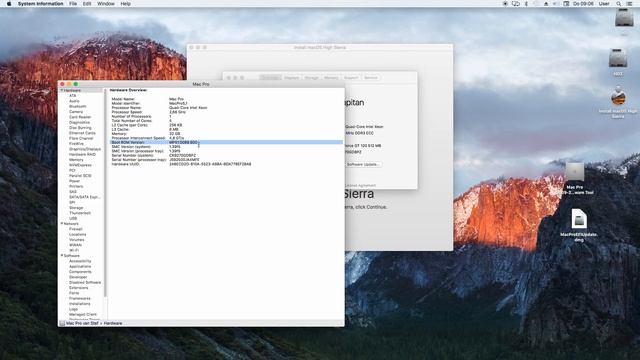Open the Help menu

tap(125, 4)
